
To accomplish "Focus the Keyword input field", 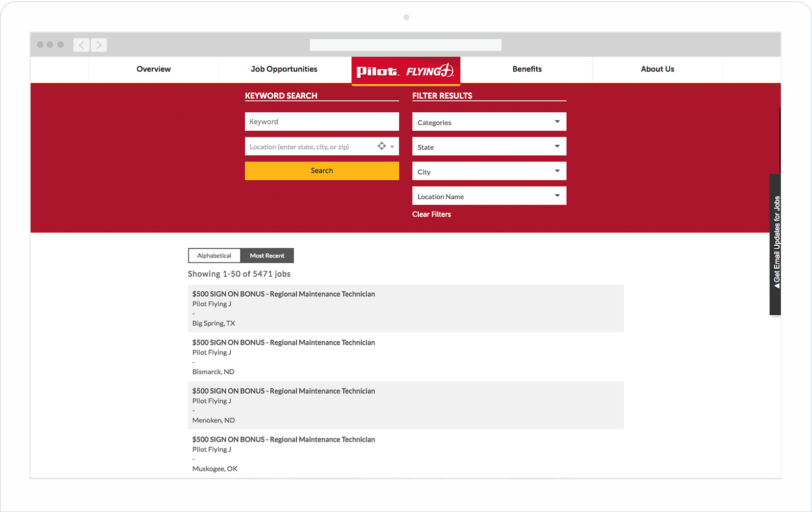I will 322,122.
